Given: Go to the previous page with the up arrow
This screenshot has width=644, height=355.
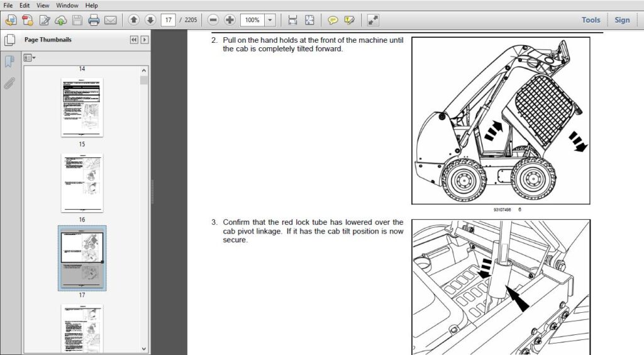Looking at the screenshot, I should click(x=133, y=20).
